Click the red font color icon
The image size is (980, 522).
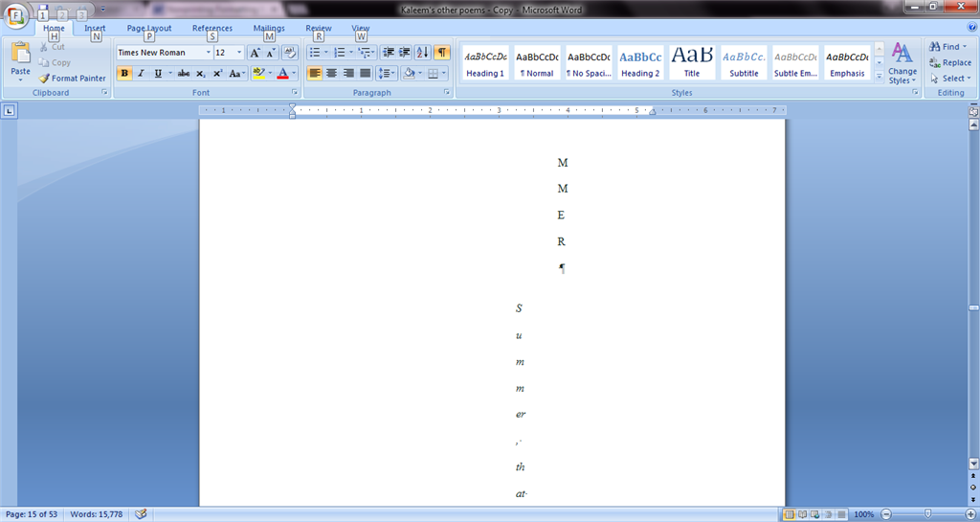282,73
